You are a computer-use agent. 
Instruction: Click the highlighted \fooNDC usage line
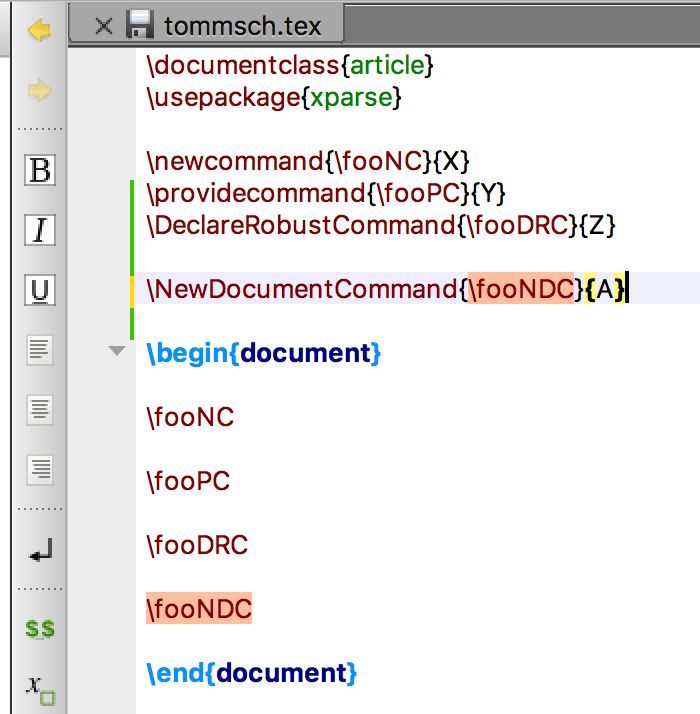click(x=199, y=608)
